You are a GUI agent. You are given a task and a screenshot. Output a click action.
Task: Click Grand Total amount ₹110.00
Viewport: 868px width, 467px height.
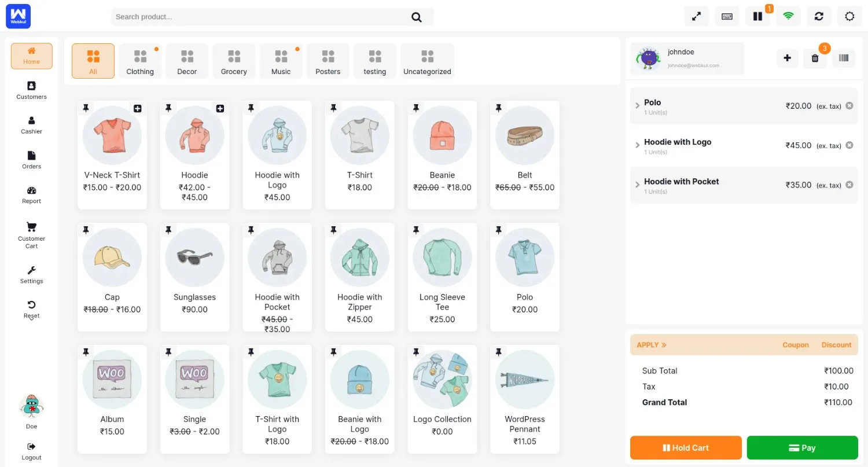(838, 402)
